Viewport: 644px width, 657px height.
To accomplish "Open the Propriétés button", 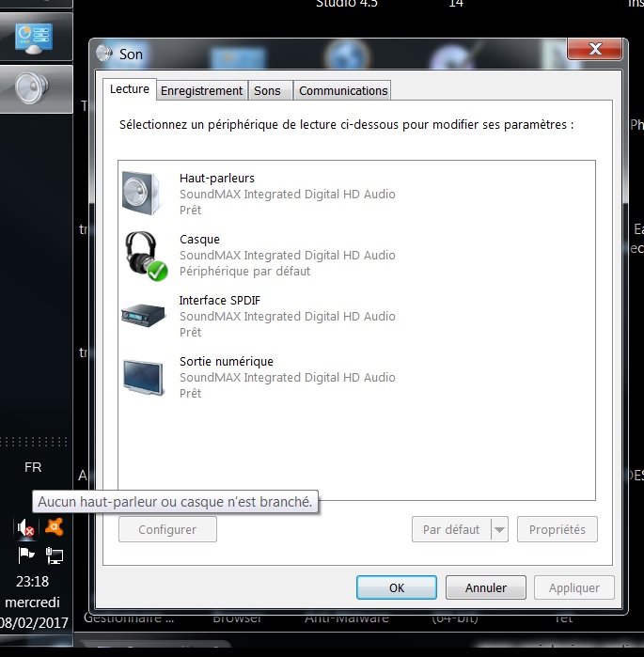I will tap(558, 529).
